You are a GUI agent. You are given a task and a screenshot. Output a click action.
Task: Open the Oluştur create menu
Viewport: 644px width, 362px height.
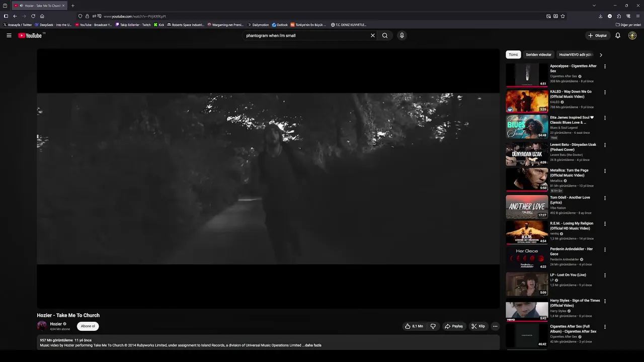(x=598, y=35)
